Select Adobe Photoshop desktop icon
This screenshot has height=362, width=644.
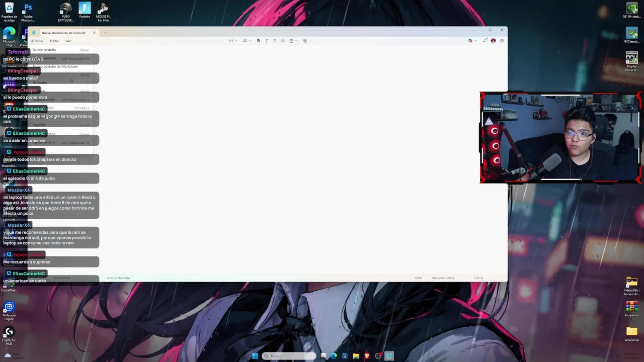click(28, 13)
